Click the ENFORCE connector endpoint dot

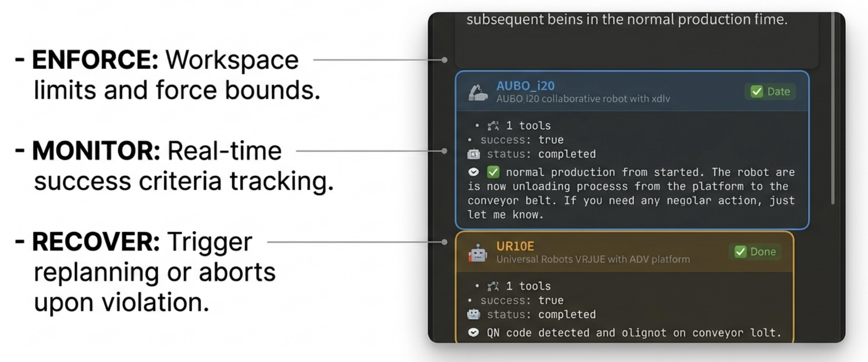444,60
